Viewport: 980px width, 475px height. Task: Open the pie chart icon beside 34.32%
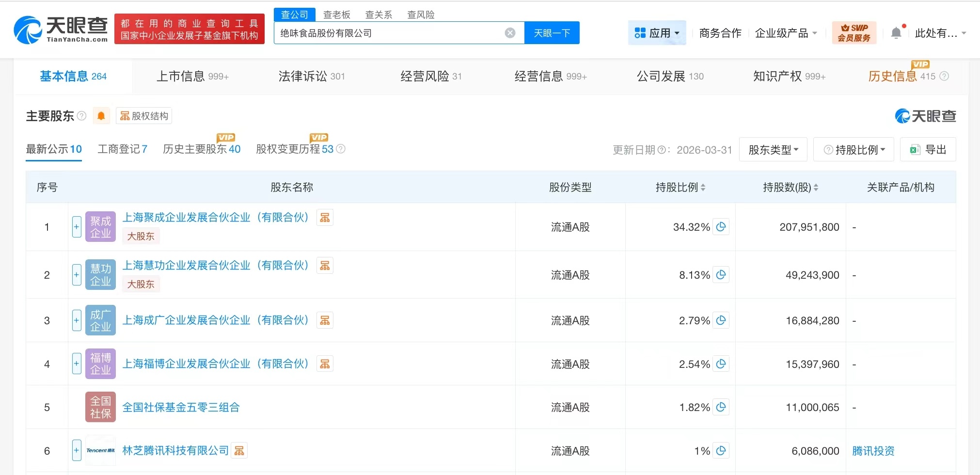[721, 226]
